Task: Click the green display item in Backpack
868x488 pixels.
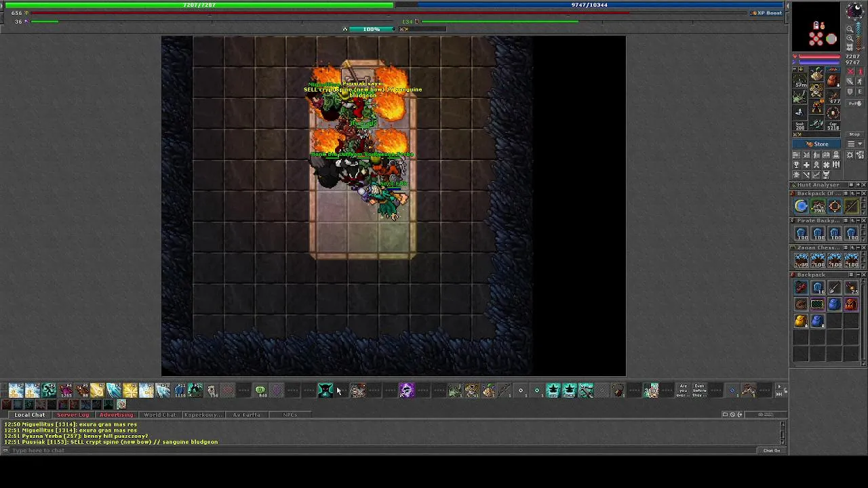Action: [817, 304]
